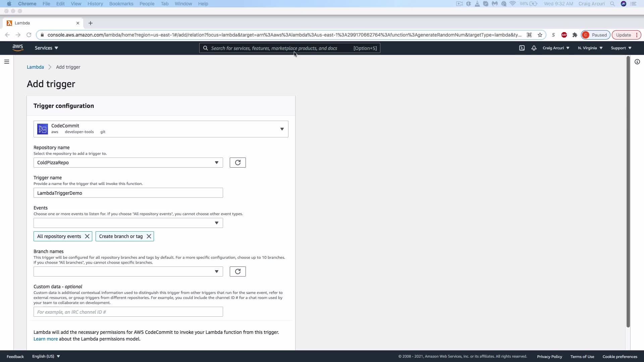Image resolution: width=644 pixels, height=362 pixels.
Task: Open the Events selection dropdown
Action: tap(128, 223)
